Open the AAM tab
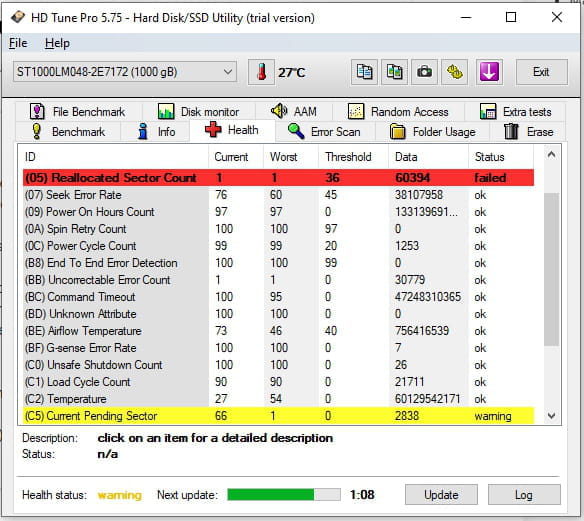The image size is (584, 521). [x=294, y=111]
